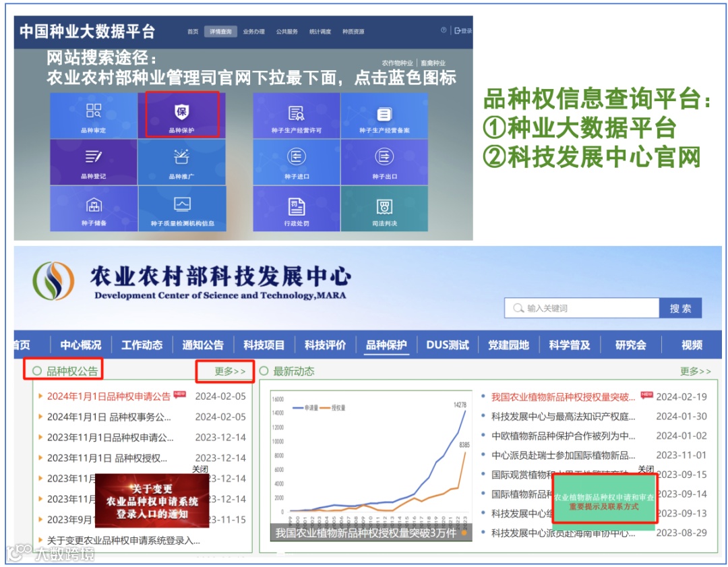Click the 品种权公告 section heading

pos(72,371)
